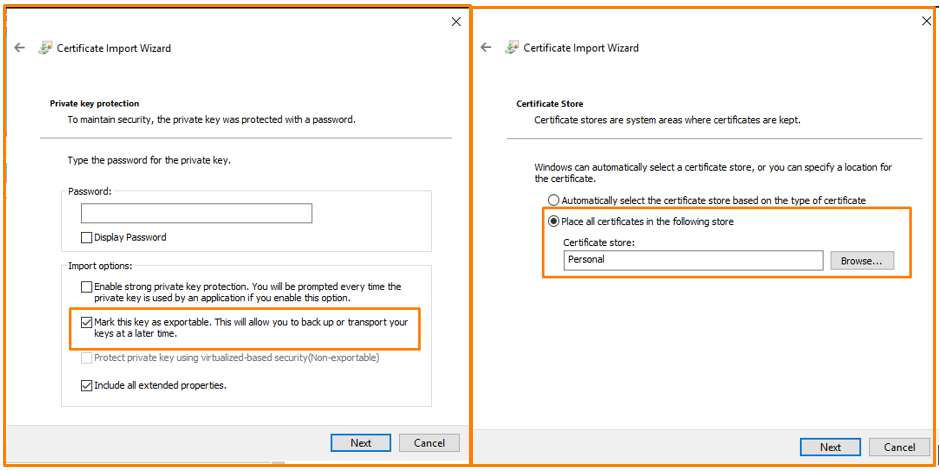Click back arrow in right wizard window
Viewport: 940px width, 471px height.
pos(487,47)
